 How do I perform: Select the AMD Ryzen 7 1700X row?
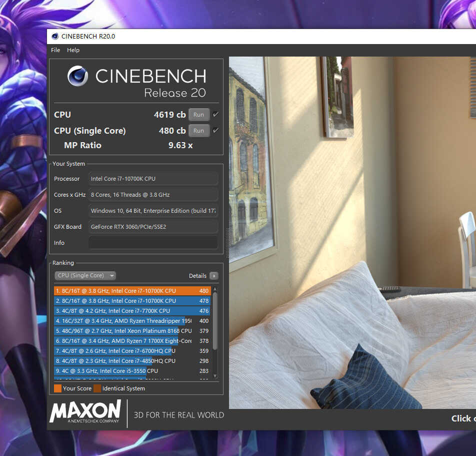pyautogui.click(x=132, y=341)
